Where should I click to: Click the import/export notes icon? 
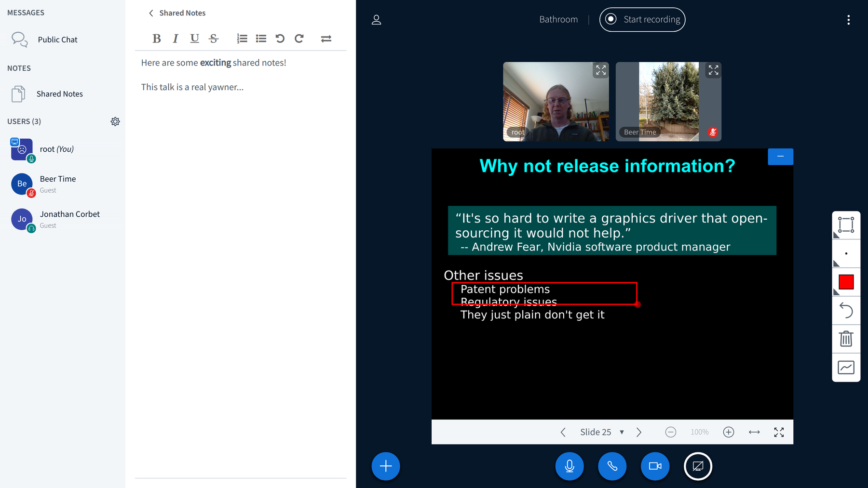coord(326,39)
